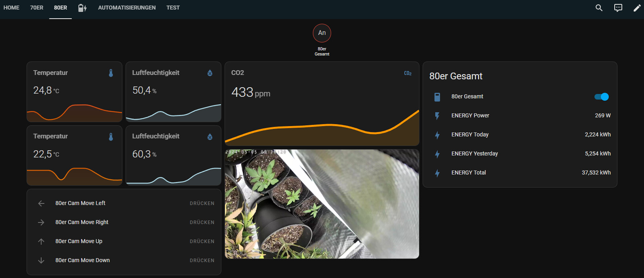Open the grow tent camera image
This screenshot has height=278, width=644.
coord(322,204)
